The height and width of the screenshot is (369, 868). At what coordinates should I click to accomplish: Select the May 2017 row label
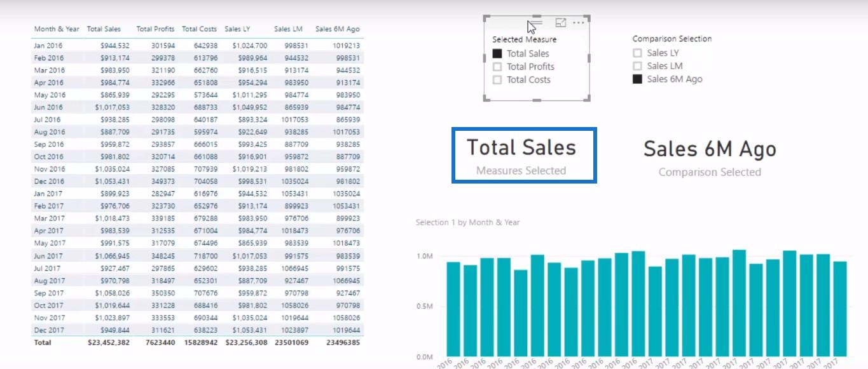[50, 243]
